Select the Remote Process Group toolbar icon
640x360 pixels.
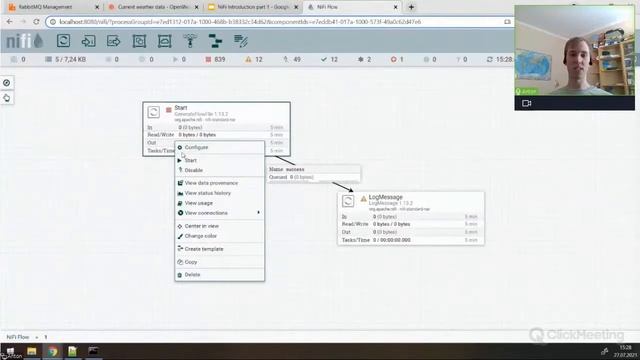tap(164, 41)
